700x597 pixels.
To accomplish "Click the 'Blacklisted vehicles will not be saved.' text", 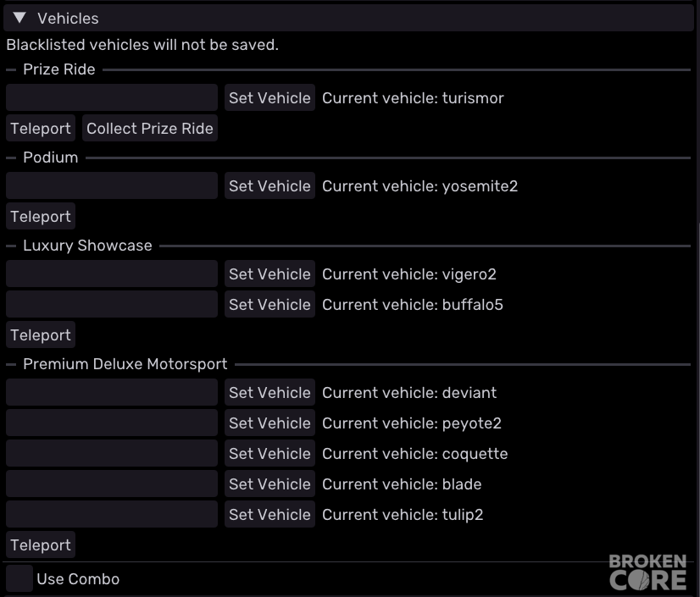I will click(x=142, y=45).
